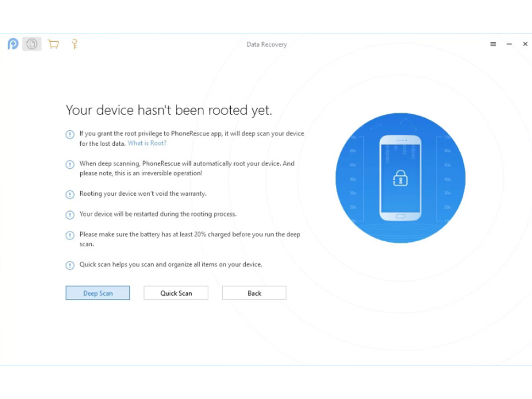The width and height of the screenshot is (532, 399).
Task: Click text 'Please make sure the battery has at least 20%'
Action: pos(143,235)
